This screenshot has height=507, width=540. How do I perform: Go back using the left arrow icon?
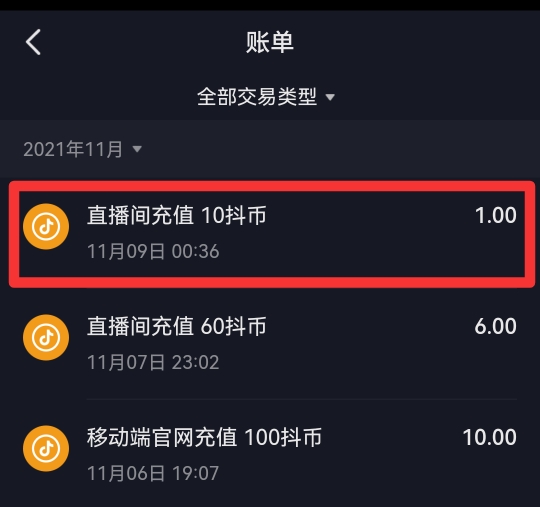click(33, 42)
